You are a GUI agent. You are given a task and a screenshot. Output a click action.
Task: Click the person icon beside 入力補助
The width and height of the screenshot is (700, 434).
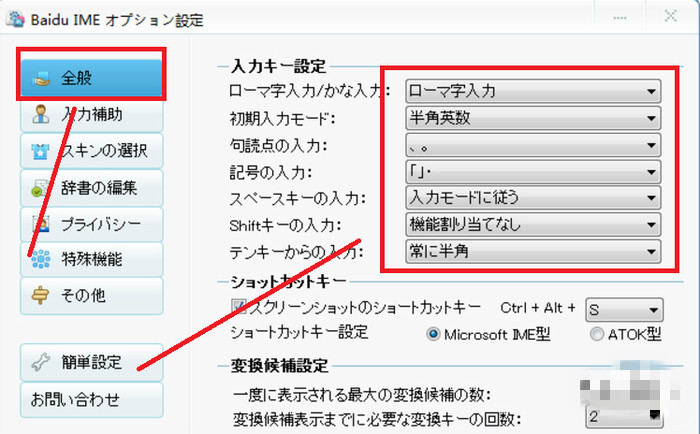(x=41, y=114)
